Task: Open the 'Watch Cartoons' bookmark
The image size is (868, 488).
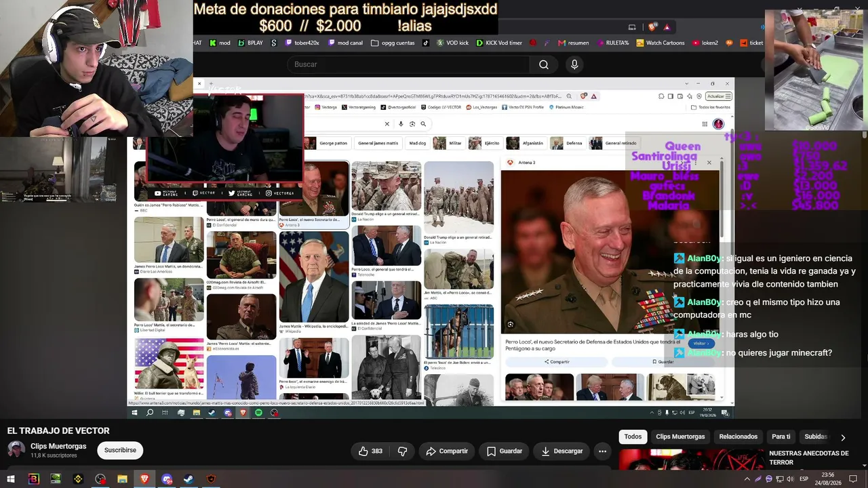Action: tap(660, 43)
